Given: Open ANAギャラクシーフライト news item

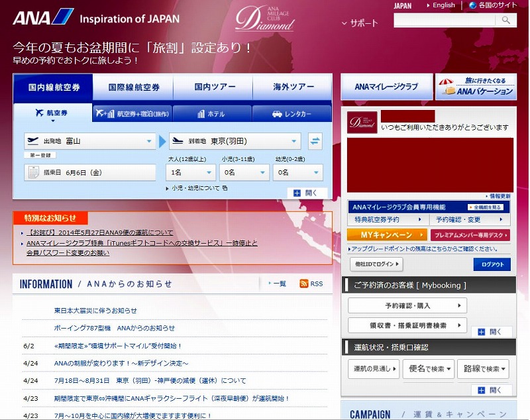Looking at the screenshot, I should point(172,398).
